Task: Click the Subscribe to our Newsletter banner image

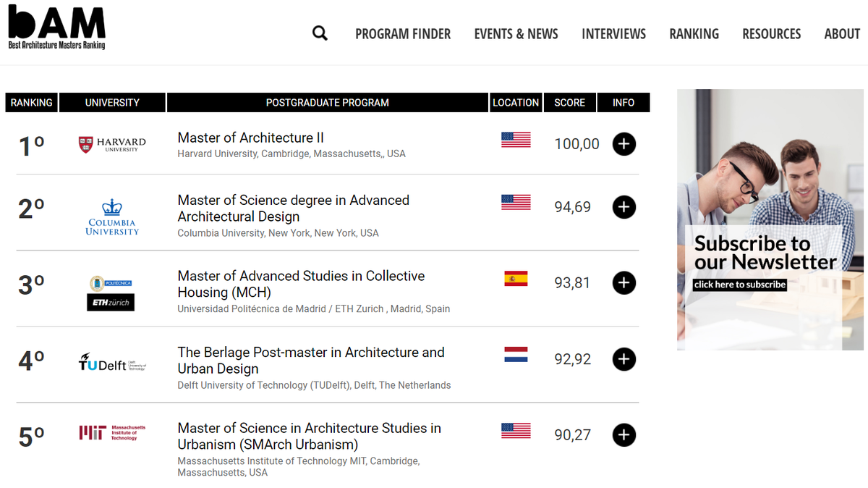Action: 772,219
